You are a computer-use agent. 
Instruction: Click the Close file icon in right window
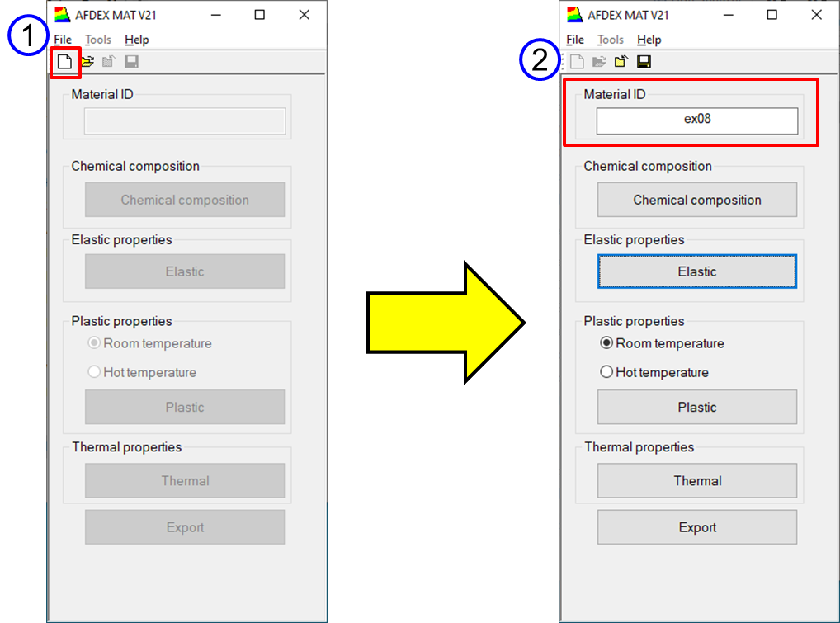click(x=621, y=62)
